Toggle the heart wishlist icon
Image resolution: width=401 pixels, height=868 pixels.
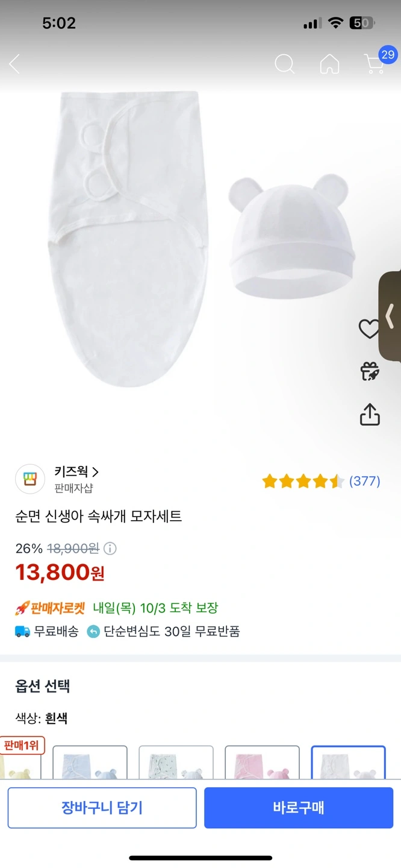click(368, 329)
